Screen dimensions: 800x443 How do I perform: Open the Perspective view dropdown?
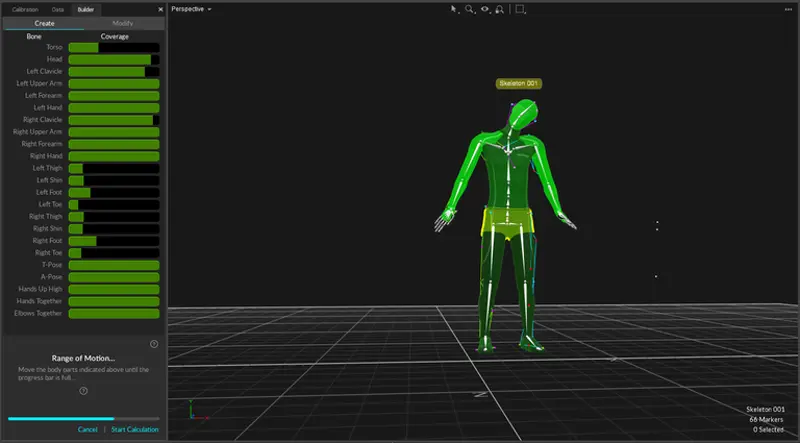click(192, 8)
